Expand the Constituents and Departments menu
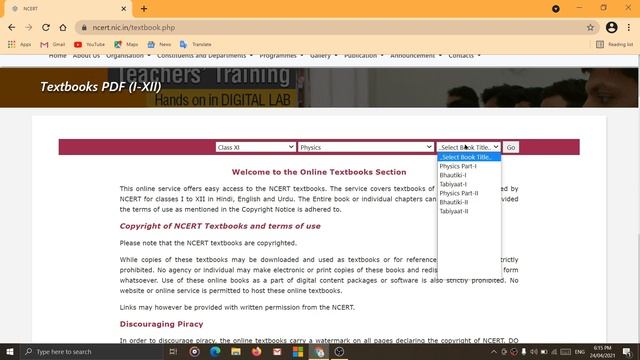This screenshot has height=360, width=640. [205, 56]
